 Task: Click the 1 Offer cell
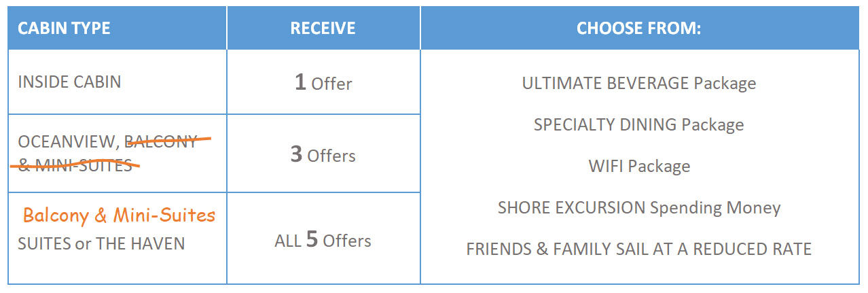[323, 83]
